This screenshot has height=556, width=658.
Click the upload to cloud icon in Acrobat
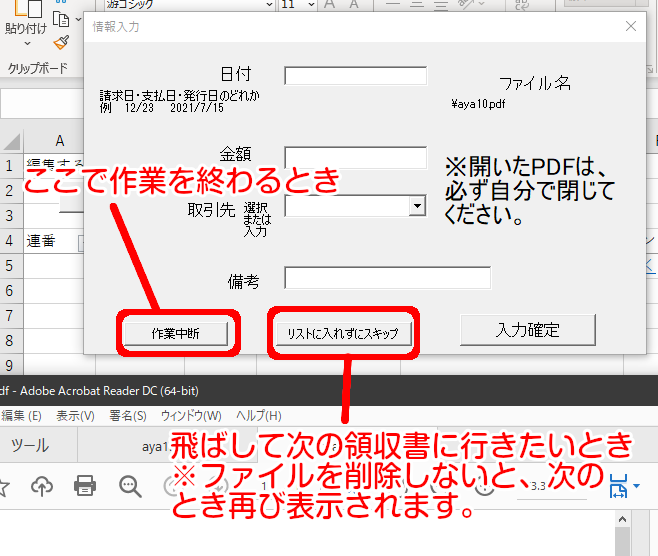[x=42, y=486]
